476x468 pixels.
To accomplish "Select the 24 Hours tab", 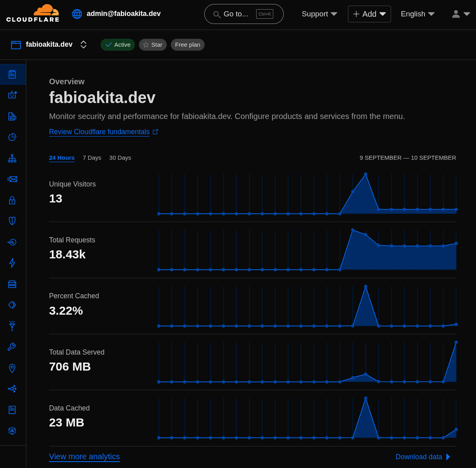I will (61, 158).
